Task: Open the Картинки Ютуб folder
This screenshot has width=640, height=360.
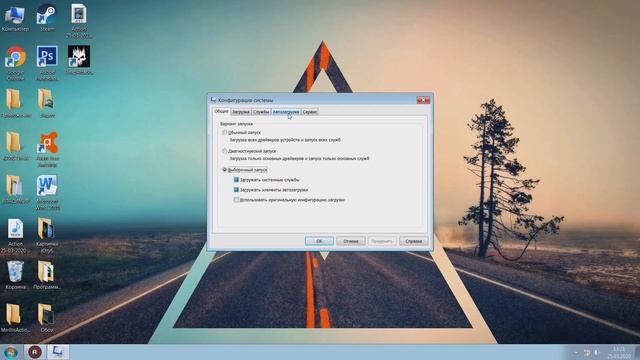Action: (x=47, y=236)
